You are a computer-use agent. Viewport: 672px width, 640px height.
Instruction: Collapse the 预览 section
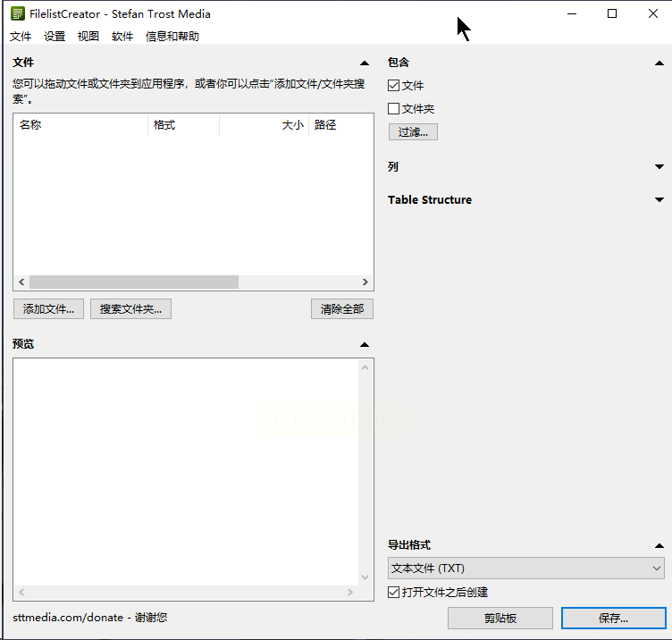365,344
